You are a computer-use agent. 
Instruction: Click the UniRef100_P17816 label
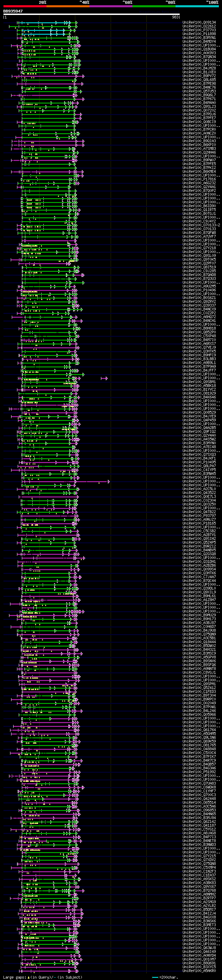click(x=199, y=179)
